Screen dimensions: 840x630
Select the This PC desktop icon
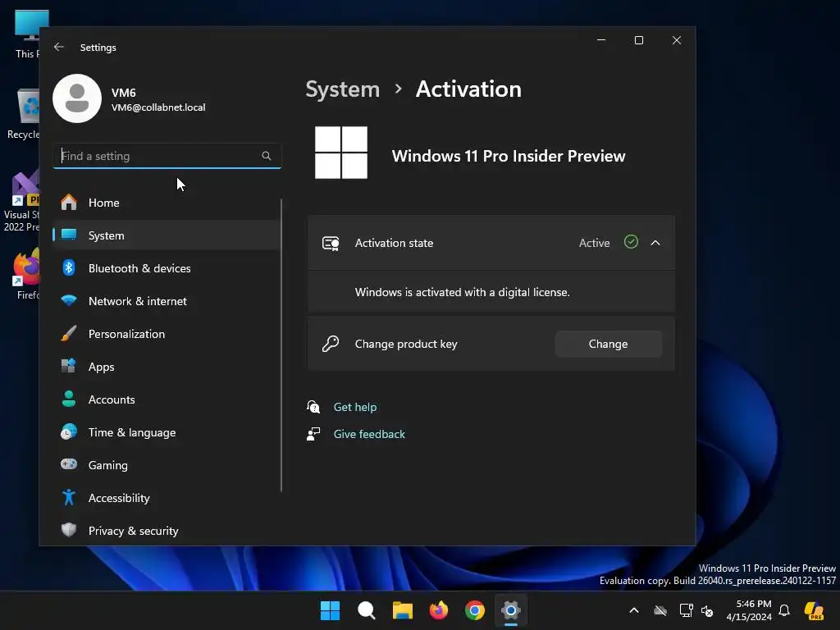click(27, 34)
